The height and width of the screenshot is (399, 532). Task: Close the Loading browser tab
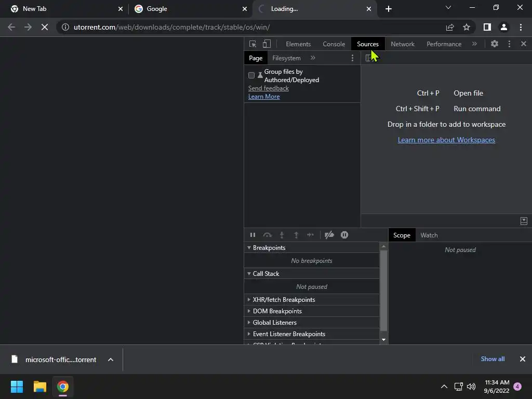368,9
